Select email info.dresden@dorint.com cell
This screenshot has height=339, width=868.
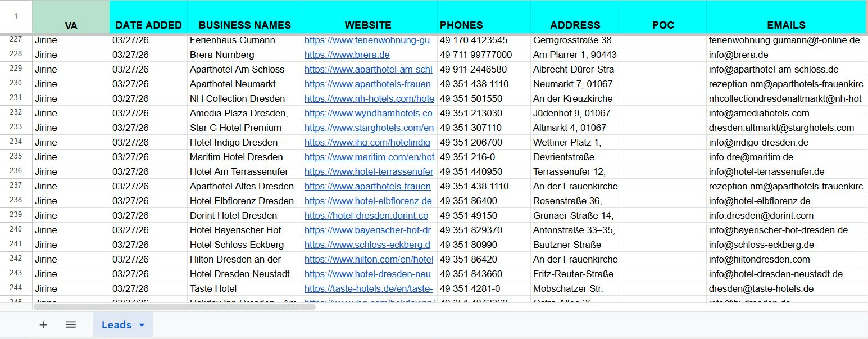pyautogui.click(x=787, y=215)
